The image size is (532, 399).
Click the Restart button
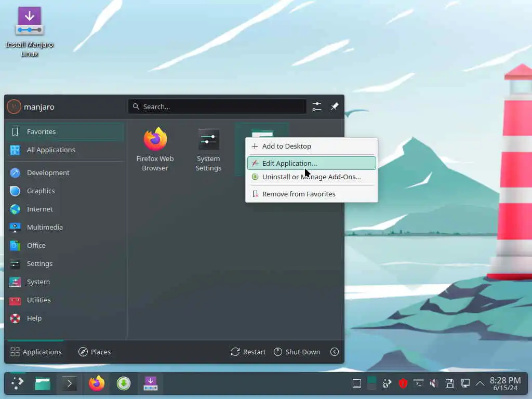click(248, 352)
